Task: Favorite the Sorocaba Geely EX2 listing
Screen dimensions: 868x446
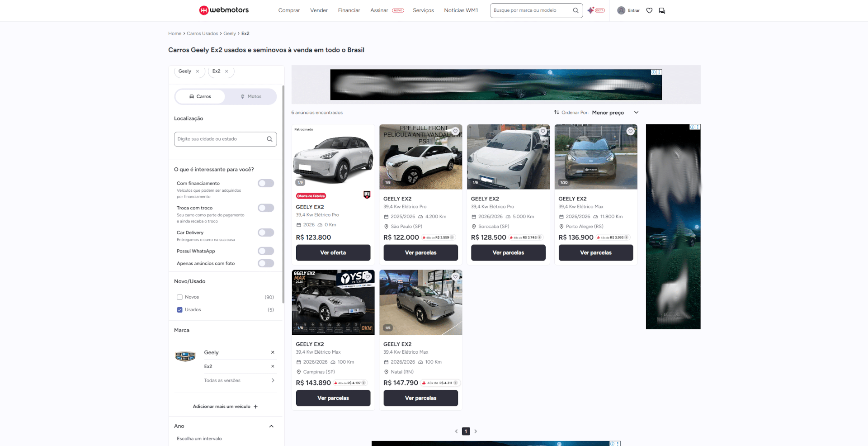Action: 543,131
